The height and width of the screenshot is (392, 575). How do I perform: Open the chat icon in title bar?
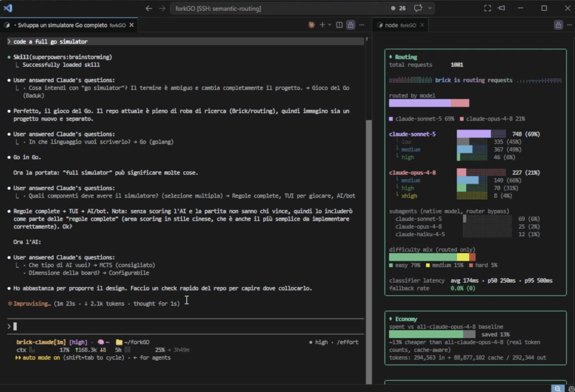coord(418,8)
